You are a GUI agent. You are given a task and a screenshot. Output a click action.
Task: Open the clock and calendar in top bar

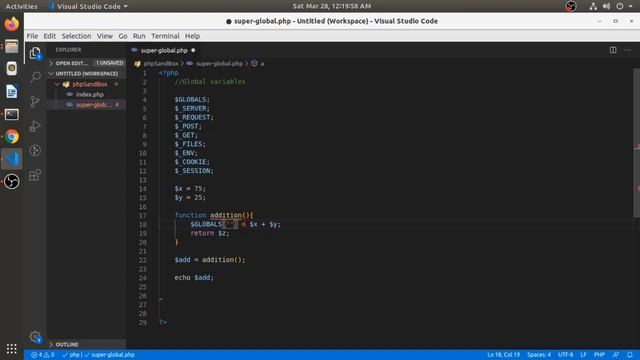click(x=331, y=6)
